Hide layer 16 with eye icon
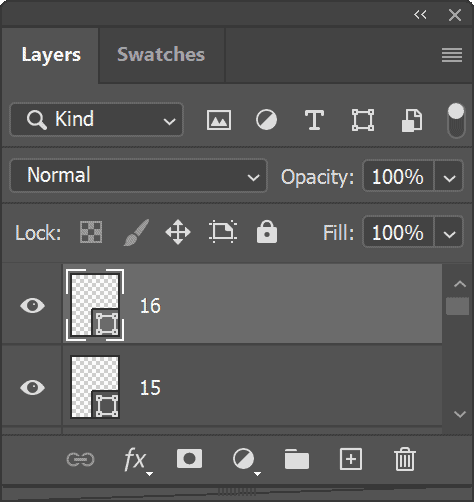This screenshot has width=474, height=502. click(32, 305)
